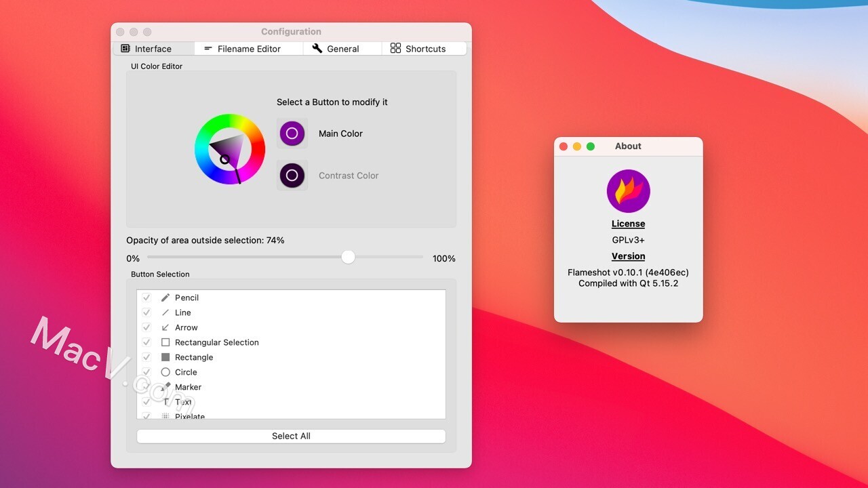Select the Contrast Color dark button

pos(292,176)
